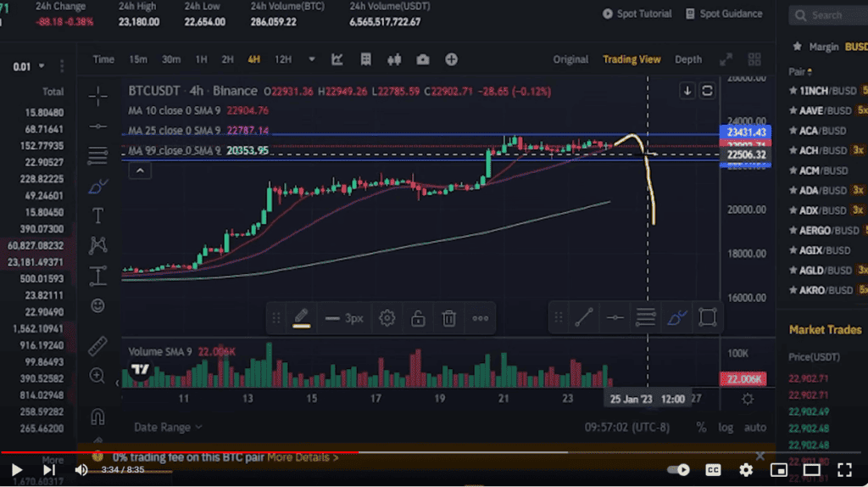Screen dimensions: 868x487
Task: Select the 4H timeframe
Action: click(253, 59)
